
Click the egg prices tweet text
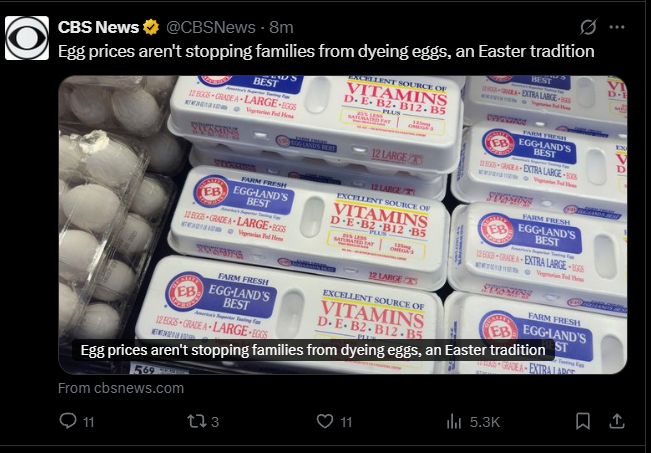point(326,50)
